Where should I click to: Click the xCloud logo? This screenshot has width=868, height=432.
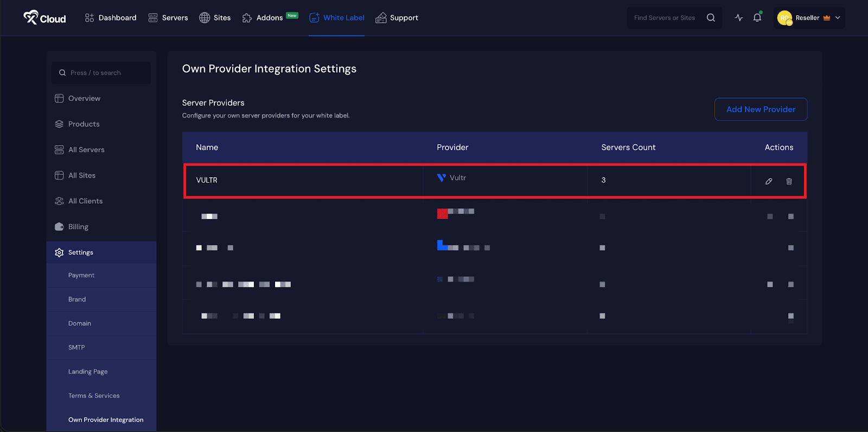pos(44,18)
